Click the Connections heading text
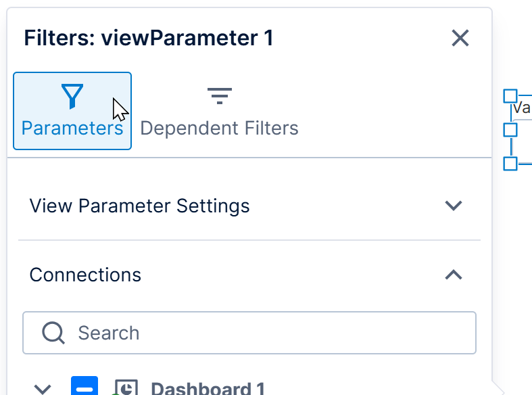532x395 pixels. 85,275
